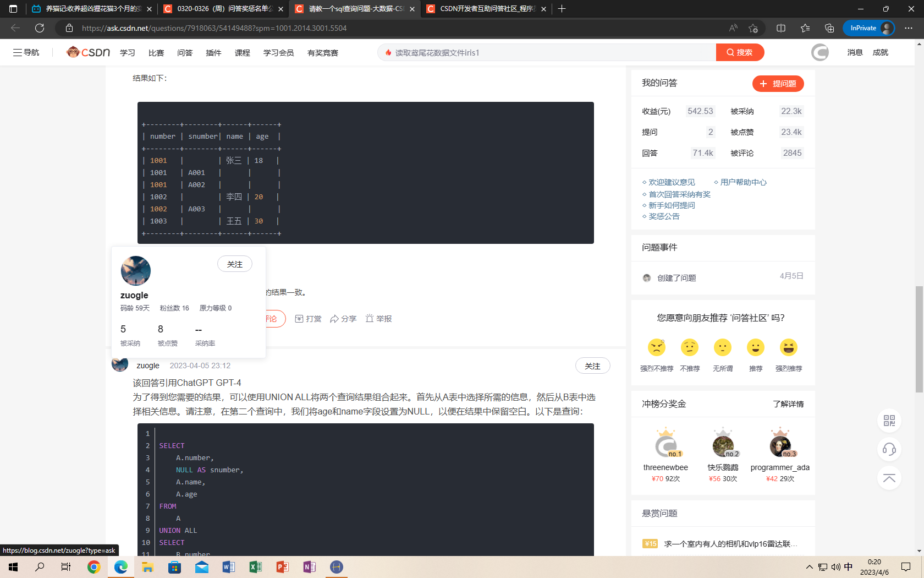This screenshot has width=924, height=578.
Task: Follow the answer author zuogle
Action: click(x=592, y=366)
